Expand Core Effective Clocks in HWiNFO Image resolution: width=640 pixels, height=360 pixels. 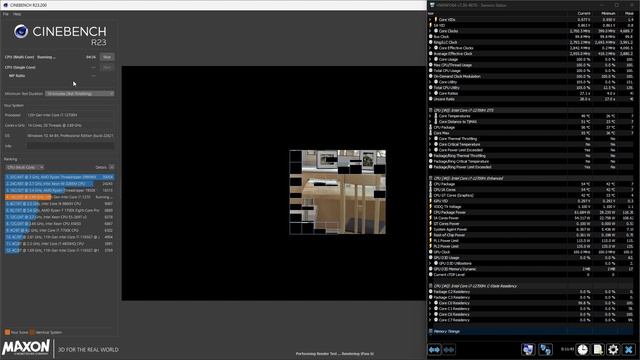tap(430, 48)
